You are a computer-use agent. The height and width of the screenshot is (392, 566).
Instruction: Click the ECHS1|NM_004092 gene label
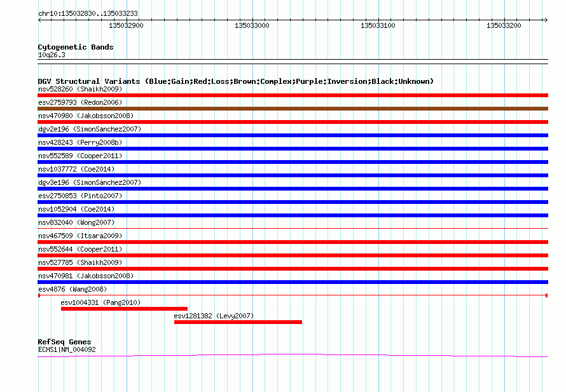67,349
